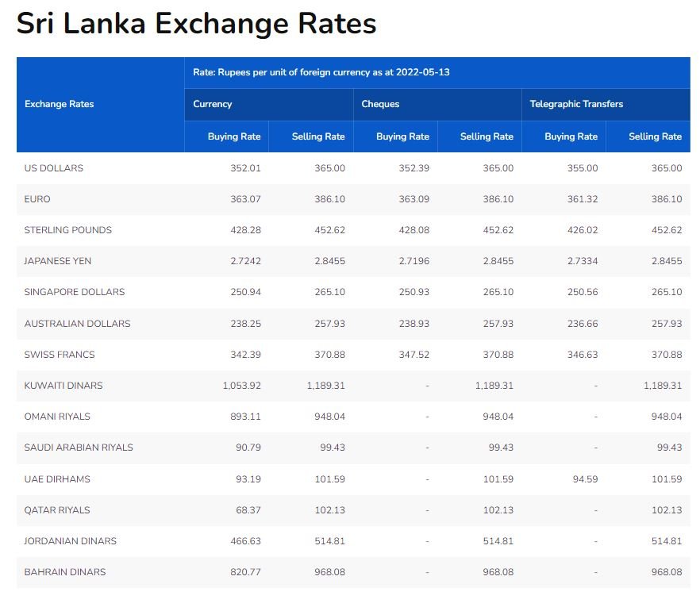Click the JAPANESE YEN row label
The height and width of the screenshot is (607, 700).
58,261
